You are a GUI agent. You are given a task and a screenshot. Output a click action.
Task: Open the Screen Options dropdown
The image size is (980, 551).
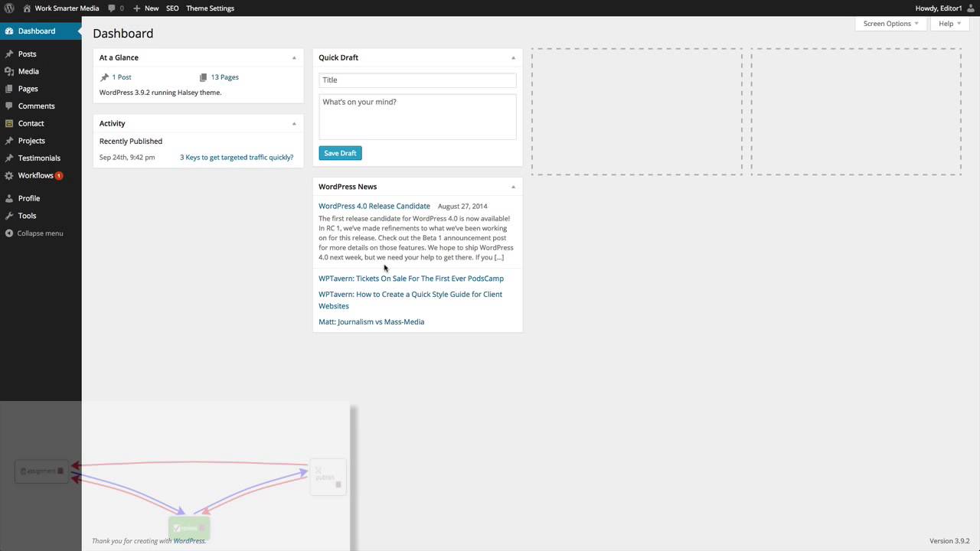pos(890,24)
